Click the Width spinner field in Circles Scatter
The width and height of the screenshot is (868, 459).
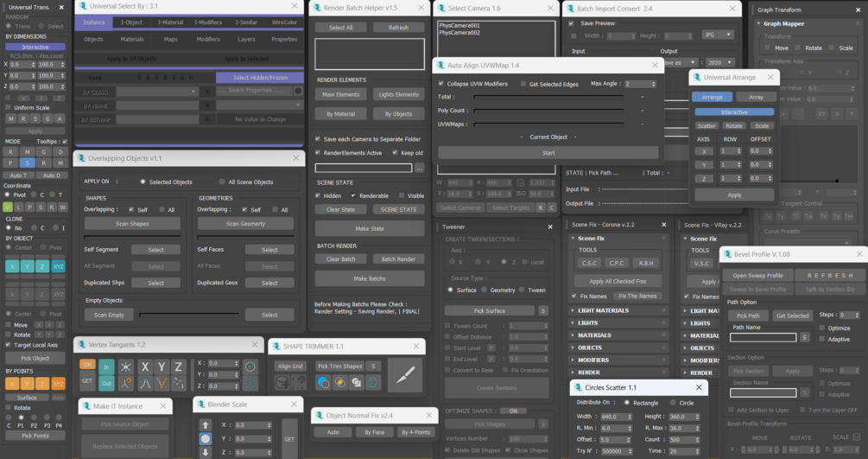(616, 417)
